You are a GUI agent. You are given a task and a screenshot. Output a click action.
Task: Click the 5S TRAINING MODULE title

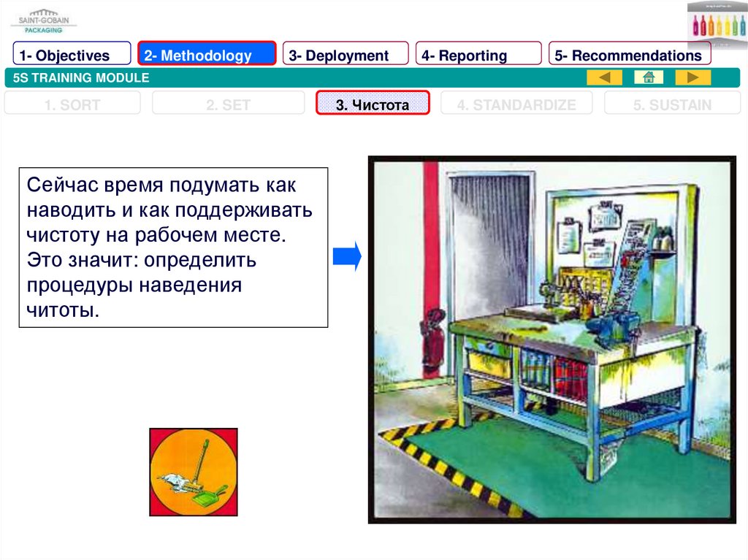pos(81,77)
